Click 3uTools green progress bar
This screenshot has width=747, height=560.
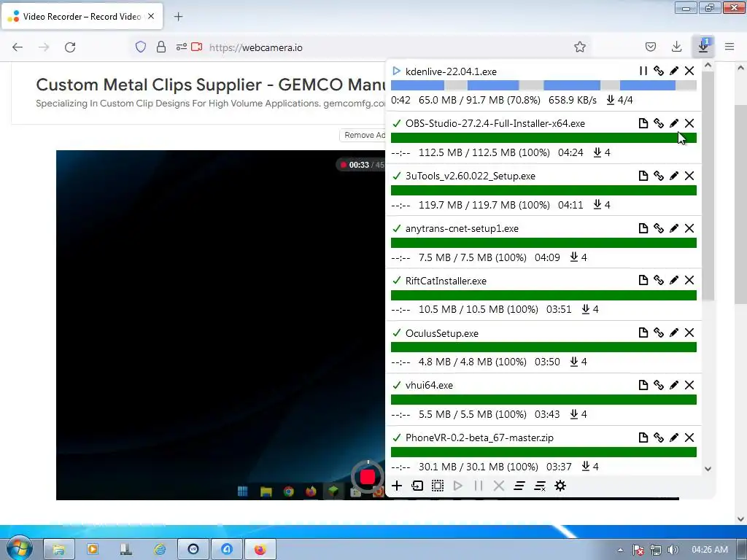(x=543, y=190)
